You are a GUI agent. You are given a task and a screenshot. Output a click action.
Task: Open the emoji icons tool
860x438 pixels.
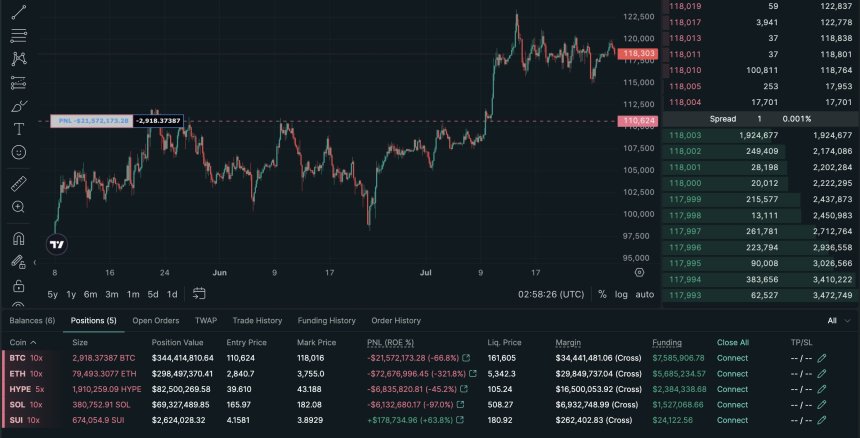[18, 152]
